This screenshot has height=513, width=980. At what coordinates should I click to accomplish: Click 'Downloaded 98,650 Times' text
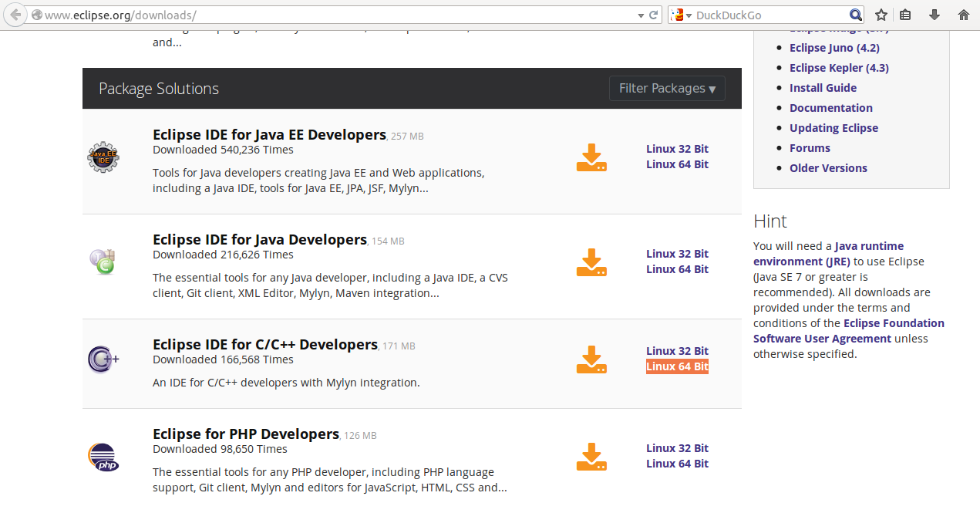tap(220, 449)
